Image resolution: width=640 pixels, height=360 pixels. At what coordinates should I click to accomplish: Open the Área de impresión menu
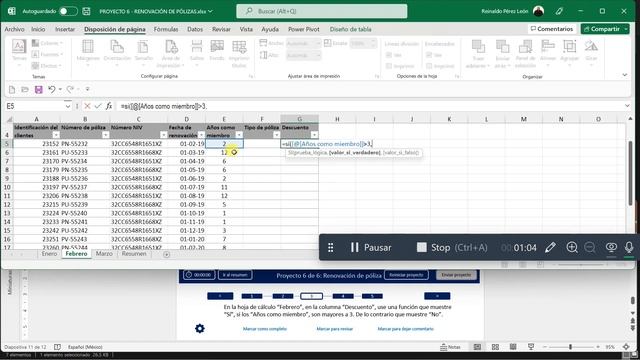click(171, 53)
